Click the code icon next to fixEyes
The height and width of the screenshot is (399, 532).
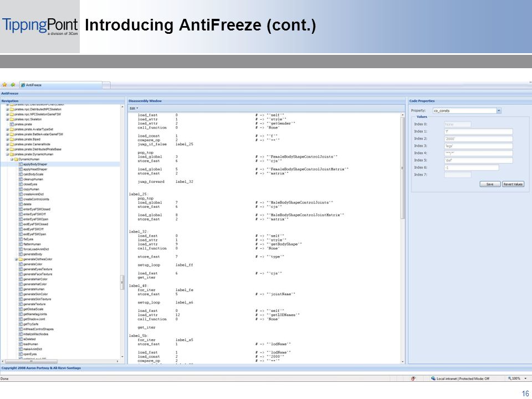point(21,239)
